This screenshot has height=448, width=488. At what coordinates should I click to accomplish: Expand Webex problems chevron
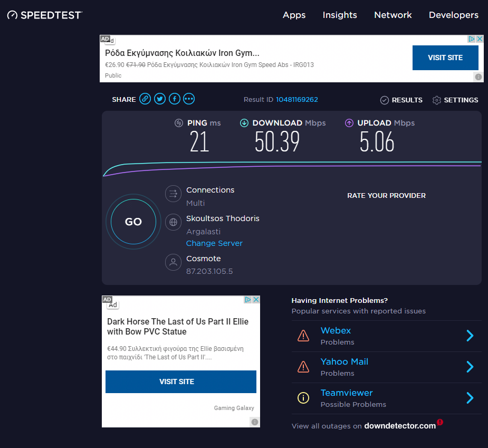470,336
